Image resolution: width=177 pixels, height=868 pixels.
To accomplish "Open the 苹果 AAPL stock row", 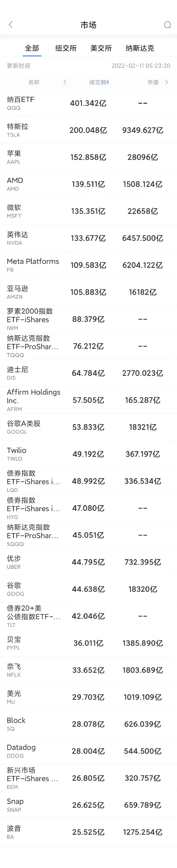I will (x=88, y=157).
